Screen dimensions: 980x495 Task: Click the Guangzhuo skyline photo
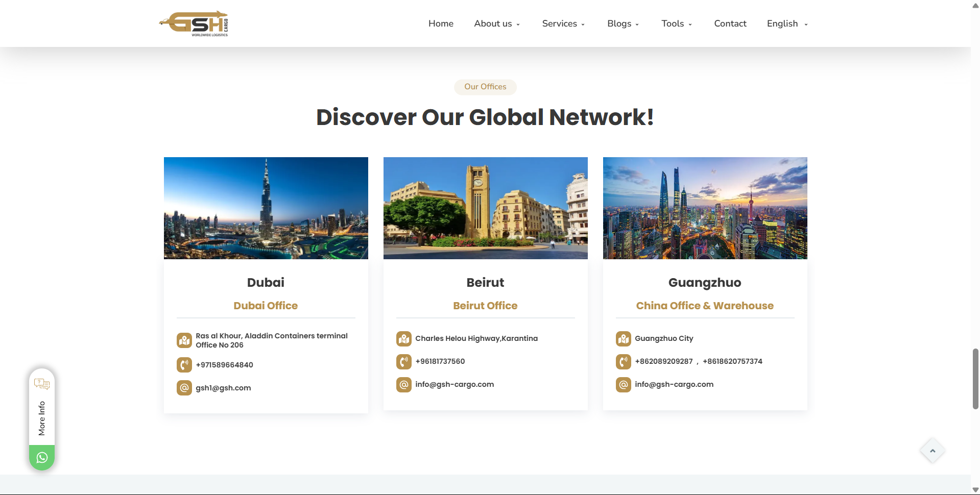(705, 208)
